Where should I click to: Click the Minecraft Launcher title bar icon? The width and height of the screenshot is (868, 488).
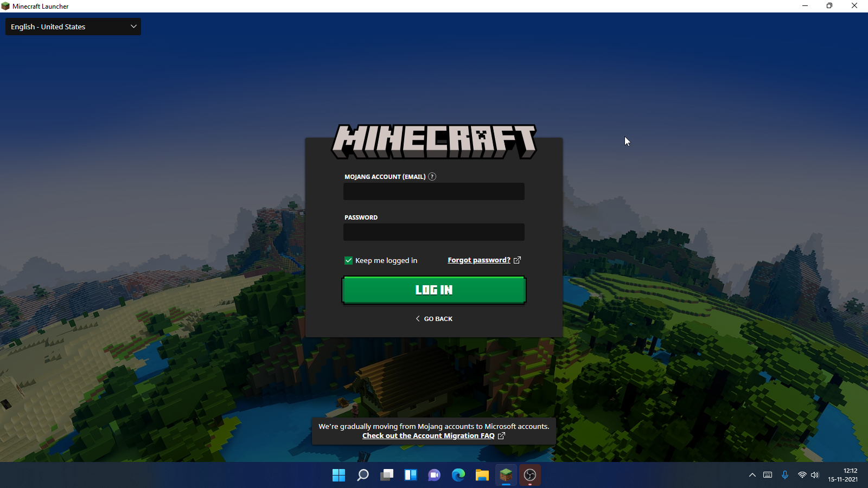[x=5, y=7]
